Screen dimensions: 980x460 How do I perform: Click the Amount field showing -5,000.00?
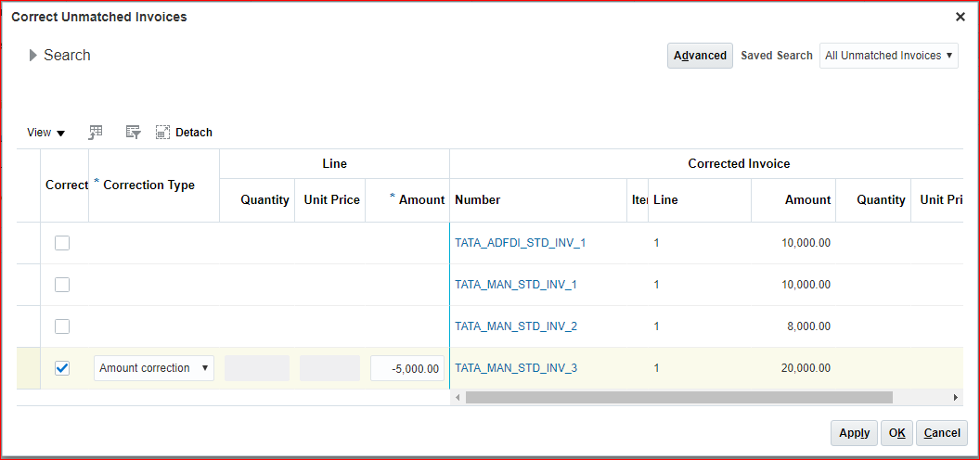(x=406, y=368)
